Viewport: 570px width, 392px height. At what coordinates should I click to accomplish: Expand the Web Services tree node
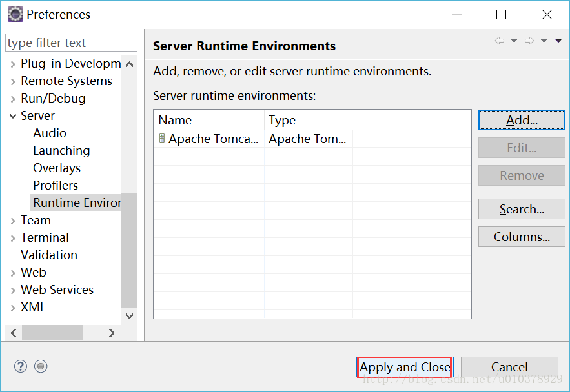[x=13, y=290]
